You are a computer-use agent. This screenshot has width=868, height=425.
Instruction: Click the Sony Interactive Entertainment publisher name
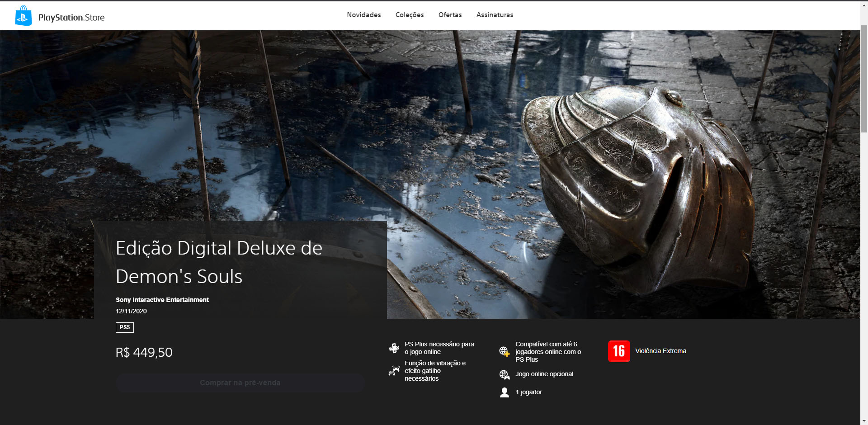pyautogui.click(x=162, y=300)
